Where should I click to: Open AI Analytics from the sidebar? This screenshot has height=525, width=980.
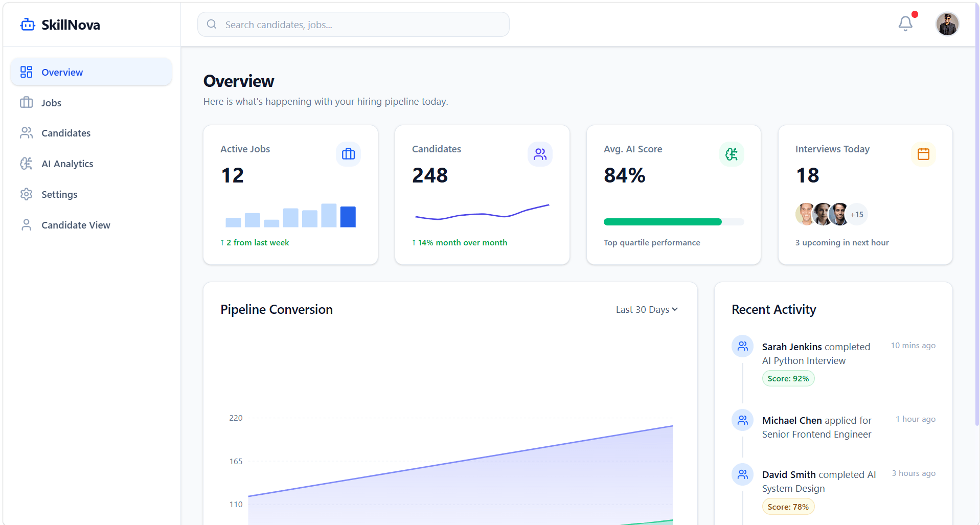[91, 164]
